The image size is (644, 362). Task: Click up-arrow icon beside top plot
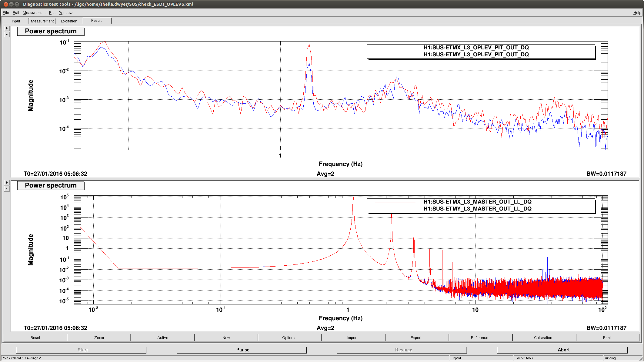[x=7, y=35]
